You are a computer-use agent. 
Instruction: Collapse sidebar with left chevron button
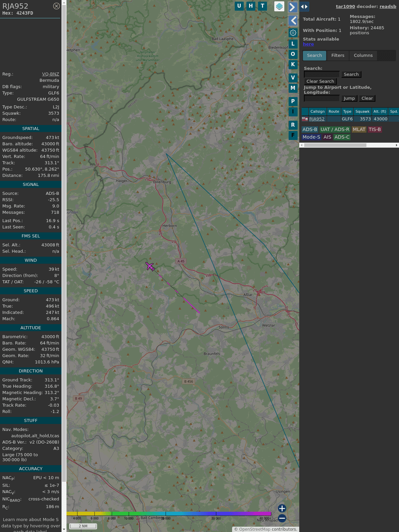293,21
